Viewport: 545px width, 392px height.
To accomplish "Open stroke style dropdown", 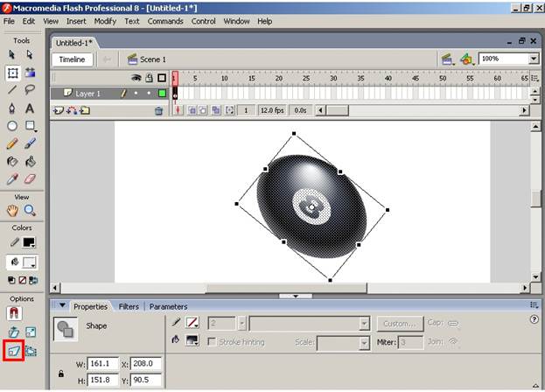I will [x=364, y=324].
